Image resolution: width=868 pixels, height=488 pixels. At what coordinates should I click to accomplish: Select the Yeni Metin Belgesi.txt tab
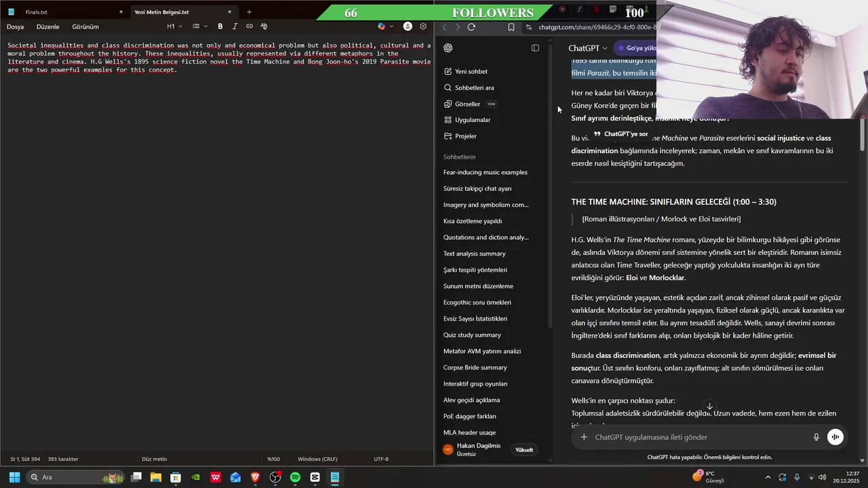coord(183,12)
